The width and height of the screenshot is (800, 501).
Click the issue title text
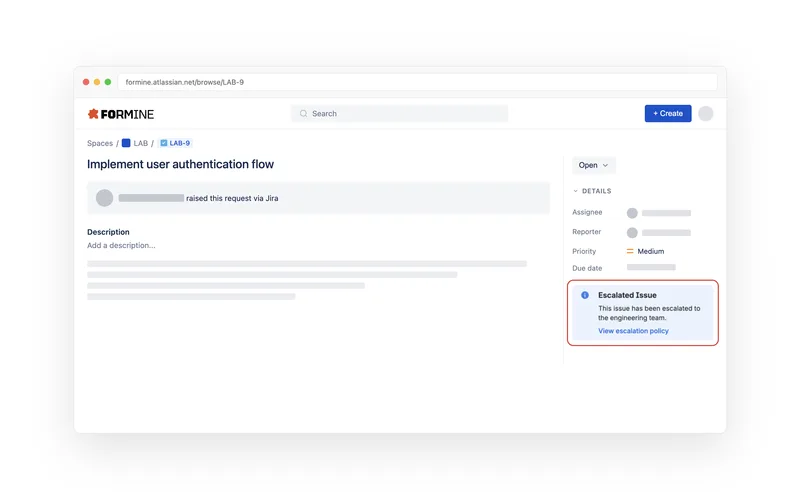[x=180, y=164]
